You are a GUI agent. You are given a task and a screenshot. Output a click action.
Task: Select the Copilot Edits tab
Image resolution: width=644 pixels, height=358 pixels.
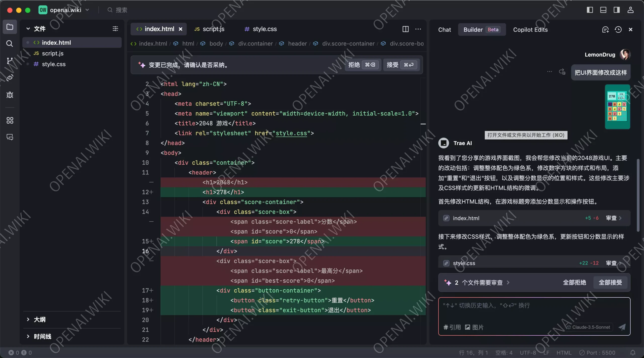[530, 29]
